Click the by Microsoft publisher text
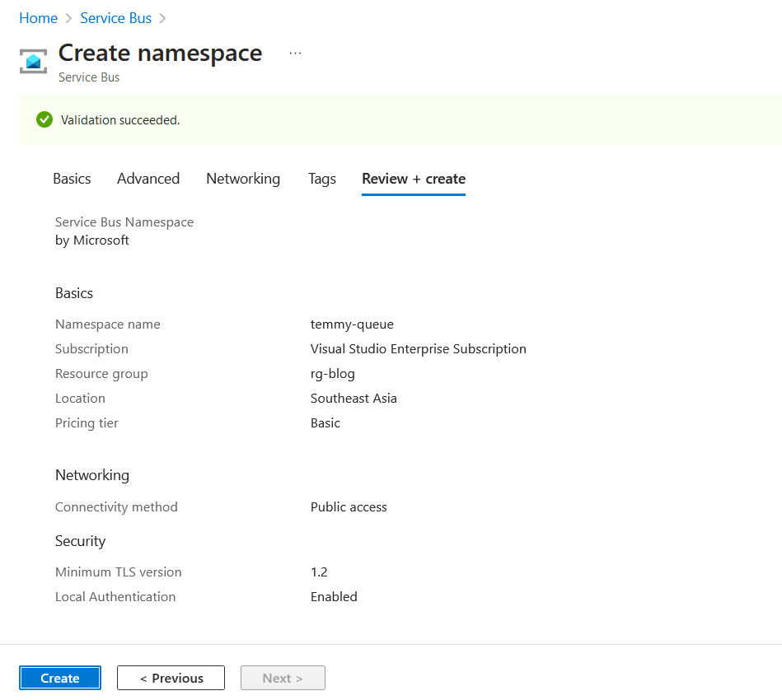This screenshot has height=700, width=782. tap(92, 240)
